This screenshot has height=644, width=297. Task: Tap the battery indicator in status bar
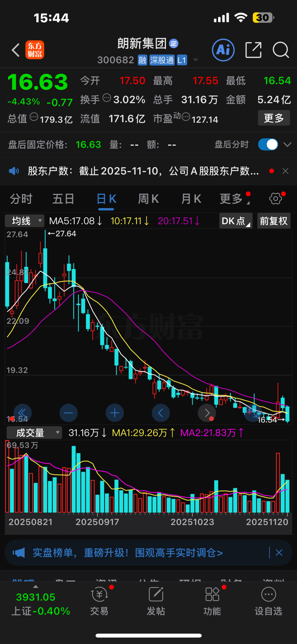(x=263, y=17)
